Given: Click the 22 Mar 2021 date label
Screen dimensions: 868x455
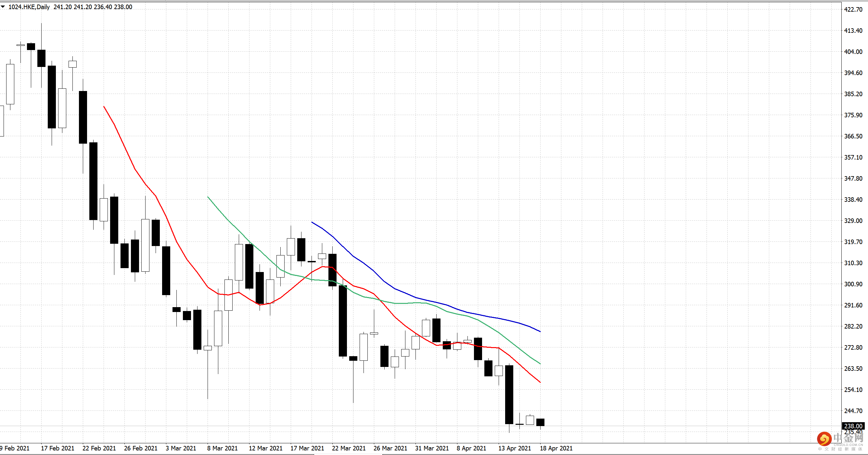Looking at the screenshot, I should click(349, 448).
